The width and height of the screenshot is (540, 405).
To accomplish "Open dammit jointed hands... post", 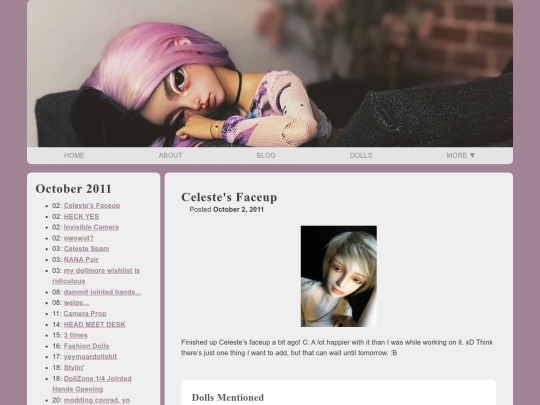I will [x=102, y=292].
